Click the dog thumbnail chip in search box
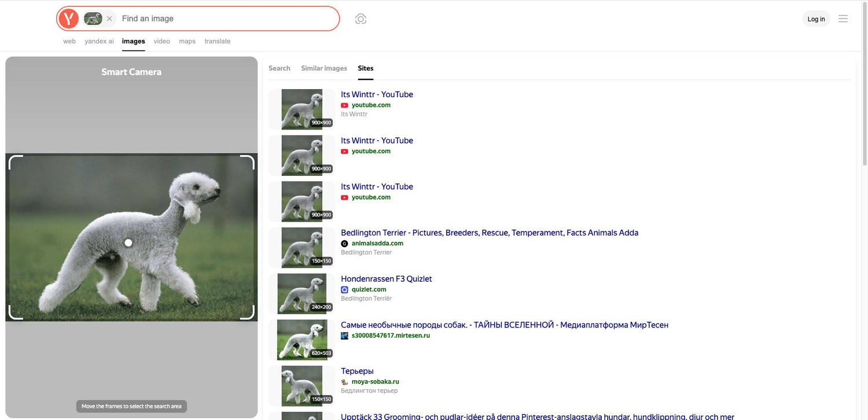 click(93, 19)
